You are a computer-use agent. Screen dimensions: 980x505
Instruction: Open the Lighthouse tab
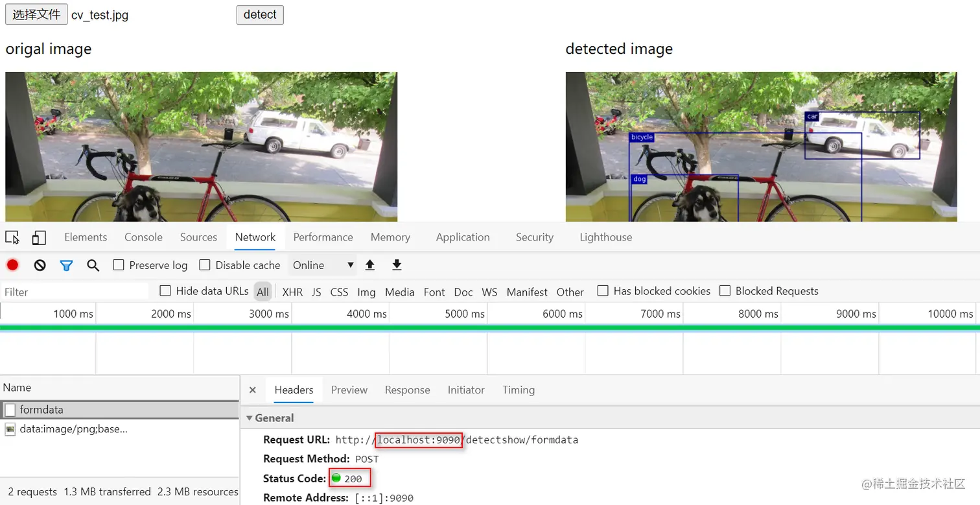(x=606, y=237)
